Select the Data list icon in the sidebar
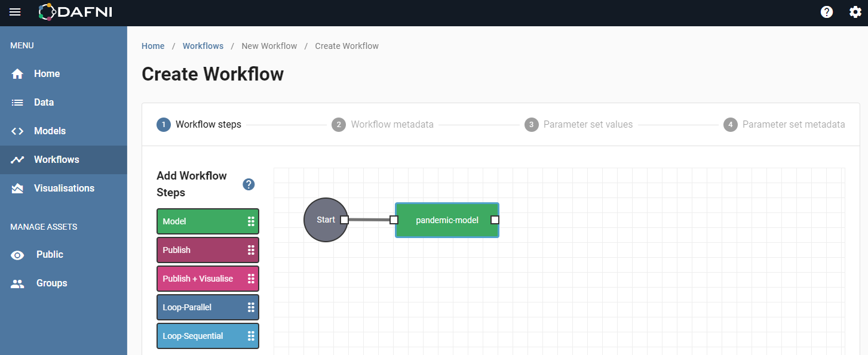The width and height of the screenshot is (868, 355). click(x=17, y=102)
